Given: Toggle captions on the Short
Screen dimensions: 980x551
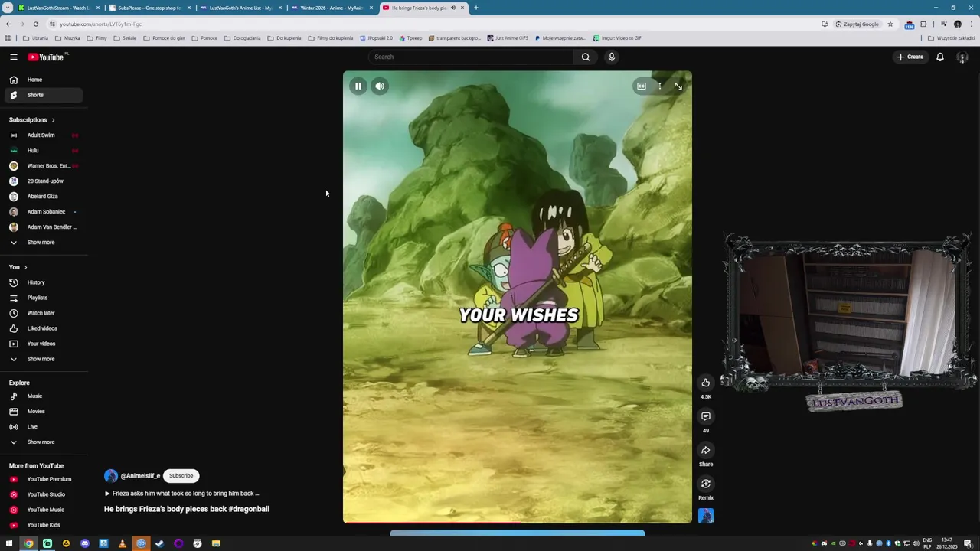Looking at the screenshot, I should 642,86.
